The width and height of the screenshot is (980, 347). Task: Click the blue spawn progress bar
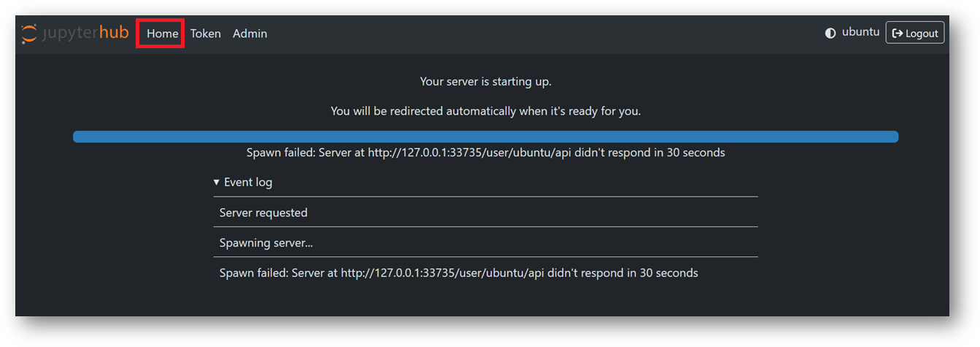(485, 137)
